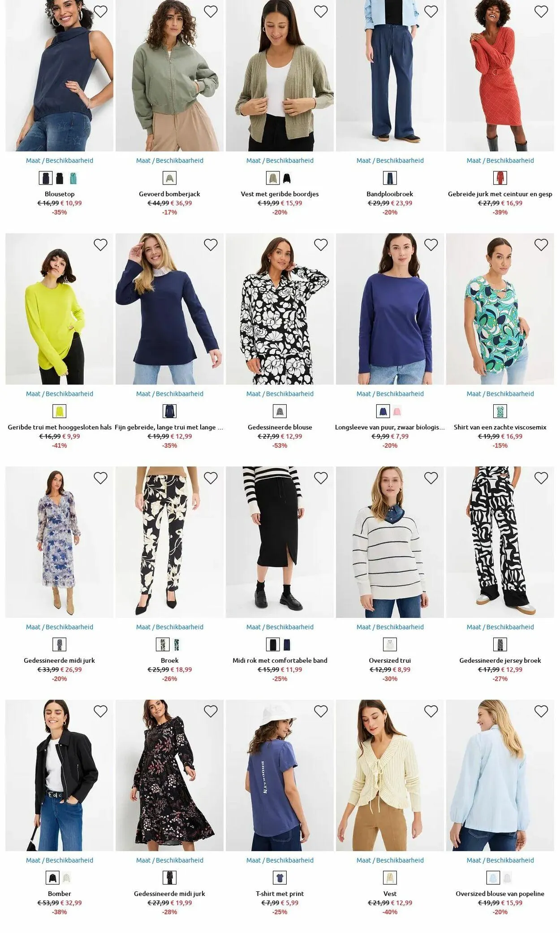Select the dark blue swatch for Midi rok
This screenshot has width=560, height=933.
click(x=287, y=645)
